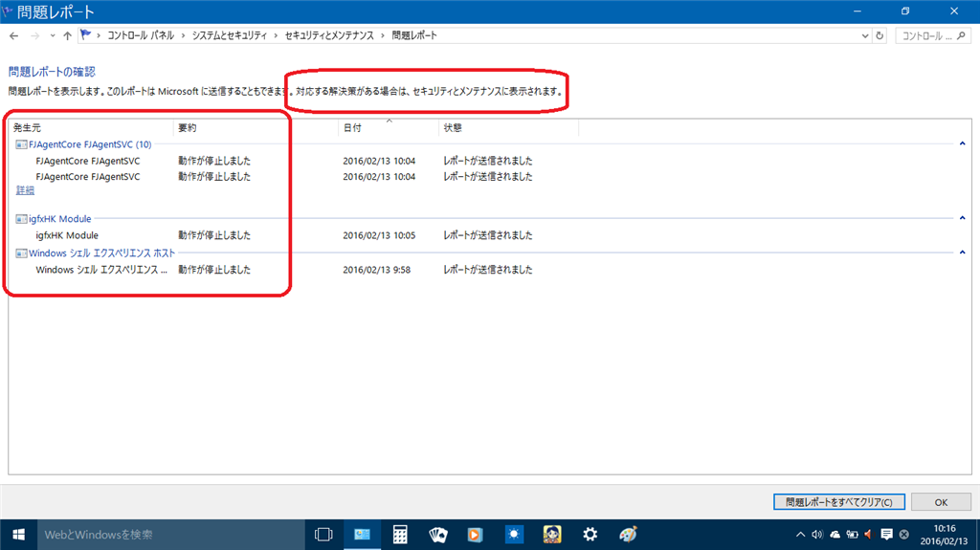Open the recent locations dropdown arrow
The image size is (980, 550).
tap(53, 36)
